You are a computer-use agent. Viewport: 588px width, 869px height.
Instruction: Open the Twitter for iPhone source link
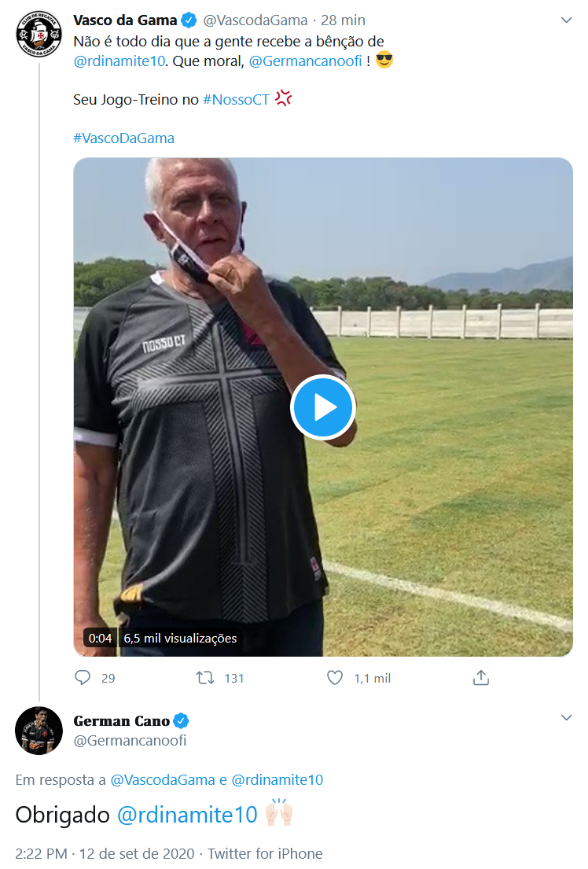click(x=265, y=853)
